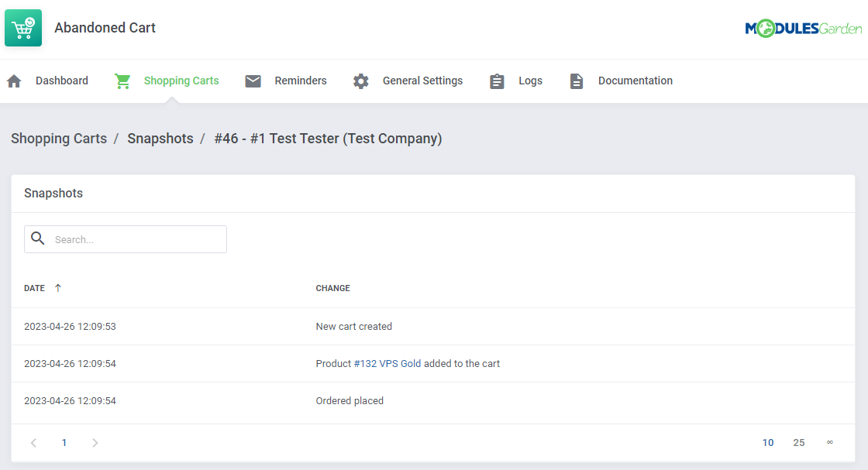
Task: Sort by the DATE column header
Action: pos(34,288)
